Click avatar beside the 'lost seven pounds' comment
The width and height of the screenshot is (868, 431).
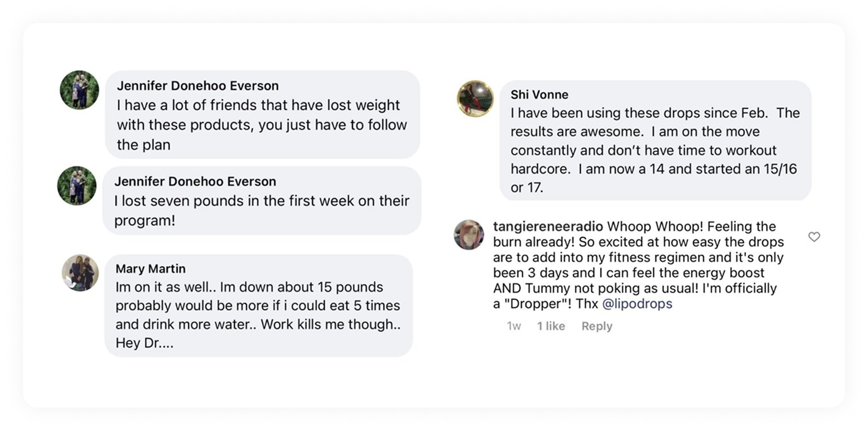[77, 186]
